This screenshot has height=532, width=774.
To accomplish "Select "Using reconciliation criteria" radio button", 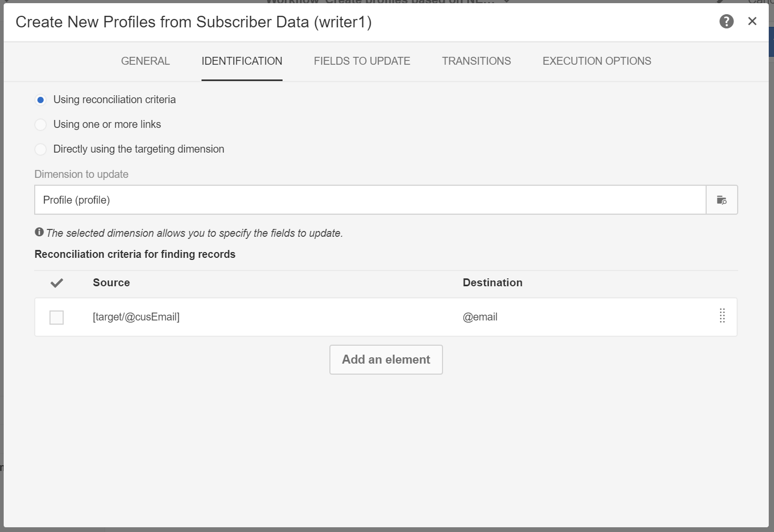I will pos(41,100).
